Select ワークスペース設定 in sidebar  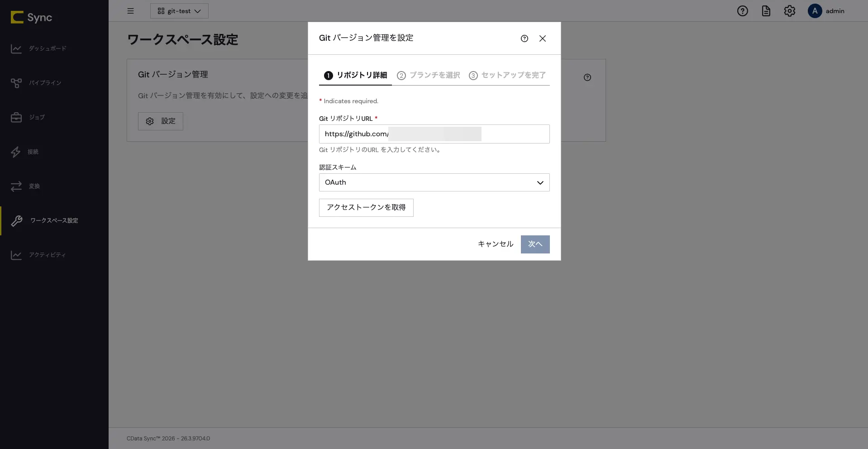click(54, 220)
